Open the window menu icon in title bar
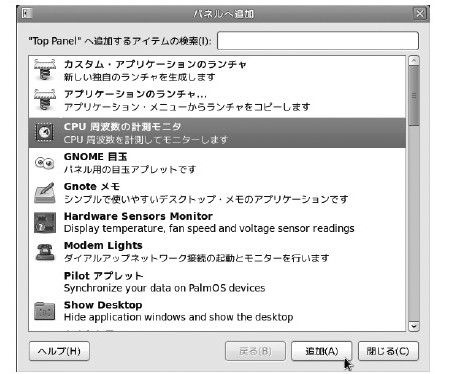The image size is (461, 374). (x=26, y=14)
